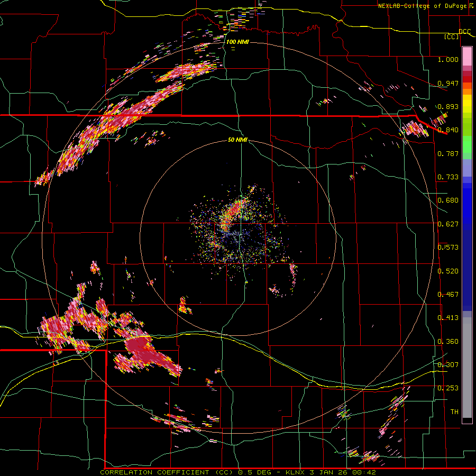
Task: Select the 0.307 scale value
Action: (x=448, y=365)
